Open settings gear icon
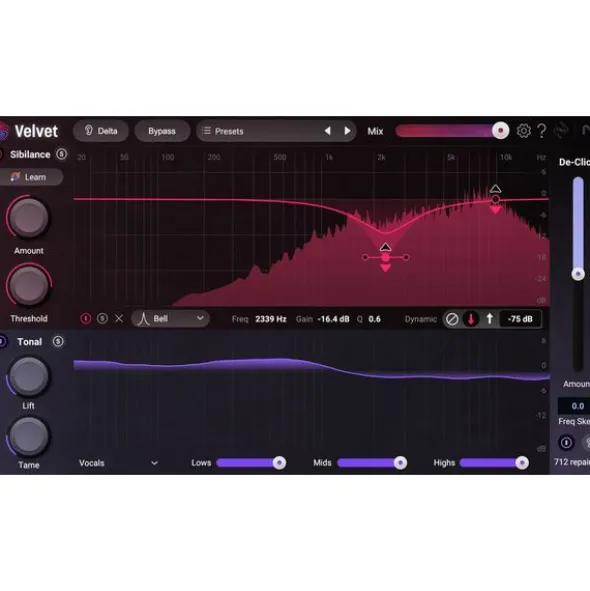 tap(523, 131)
